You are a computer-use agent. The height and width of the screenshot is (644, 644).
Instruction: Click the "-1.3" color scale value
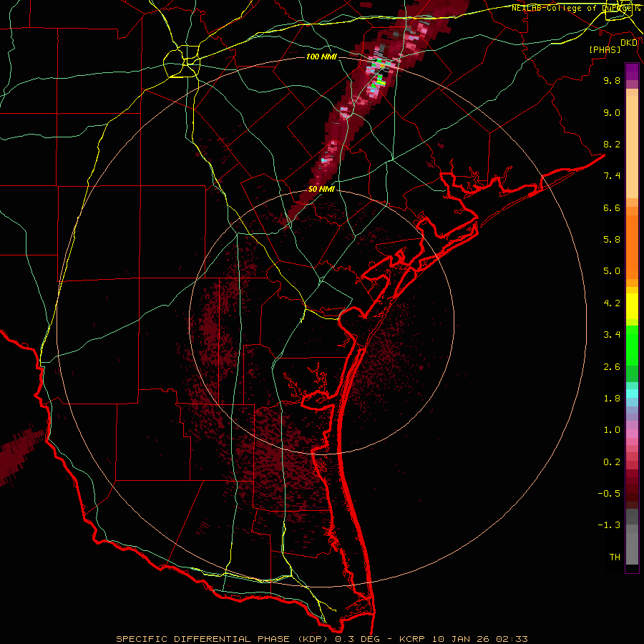(x=609, y=526)
